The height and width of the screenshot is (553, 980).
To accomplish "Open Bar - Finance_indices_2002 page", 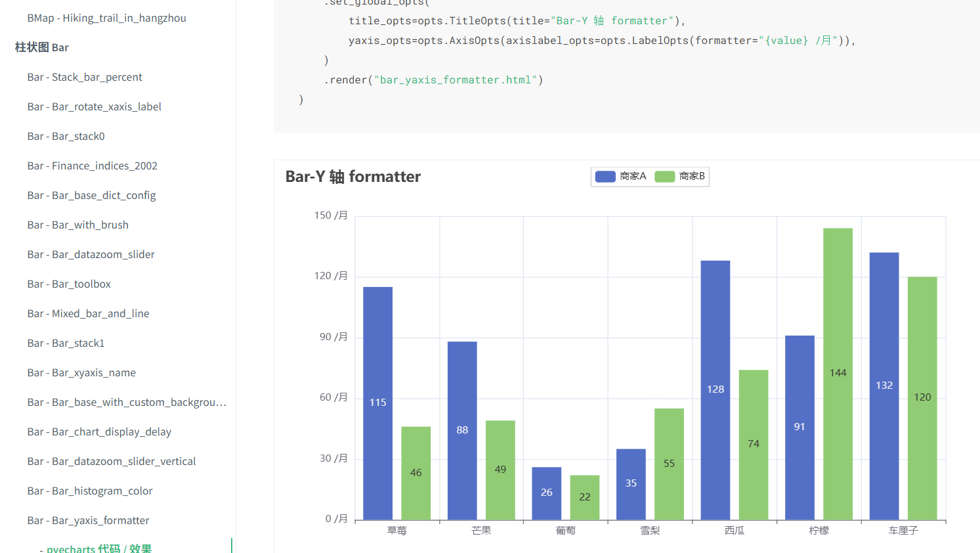I will [x=92, y=166].
